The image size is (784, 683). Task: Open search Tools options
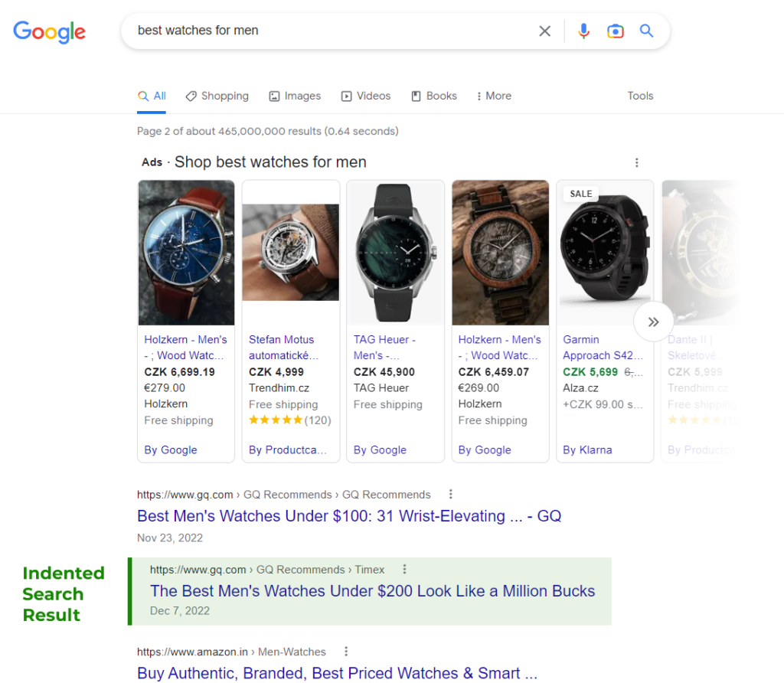(640, 96)
